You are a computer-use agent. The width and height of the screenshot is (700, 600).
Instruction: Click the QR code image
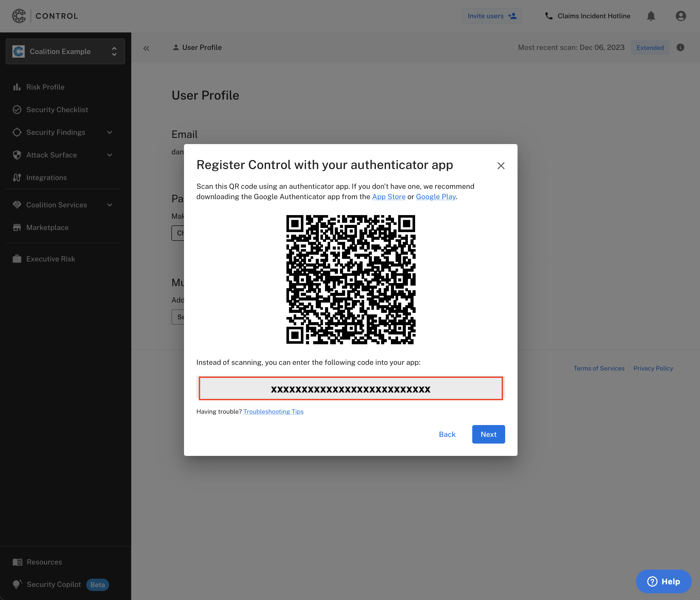pyautogui.click(x=351, y=280)
